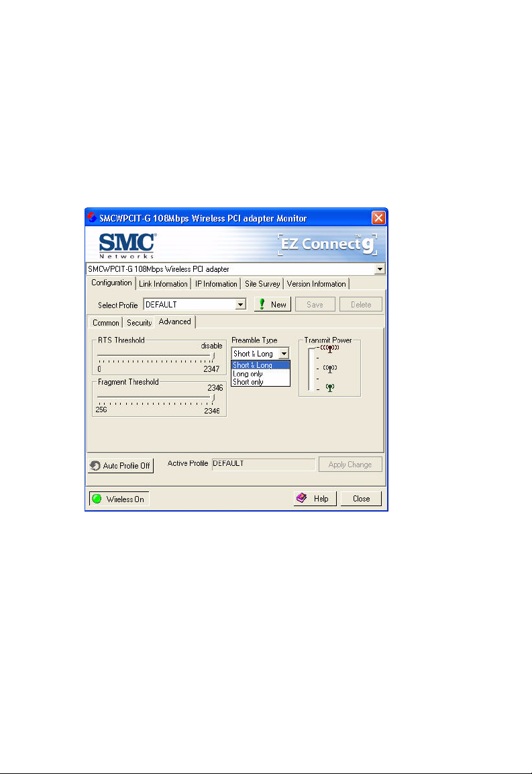The height and width of the screenshot is (774, 532).
Task: Collapse the Preamble Type dropdown arrow
Action: point(284,353)
